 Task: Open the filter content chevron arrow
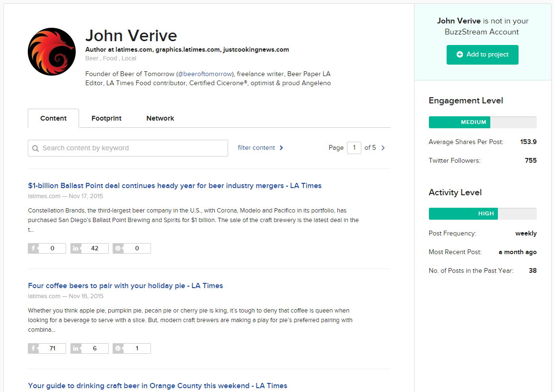tap(282, 148)
